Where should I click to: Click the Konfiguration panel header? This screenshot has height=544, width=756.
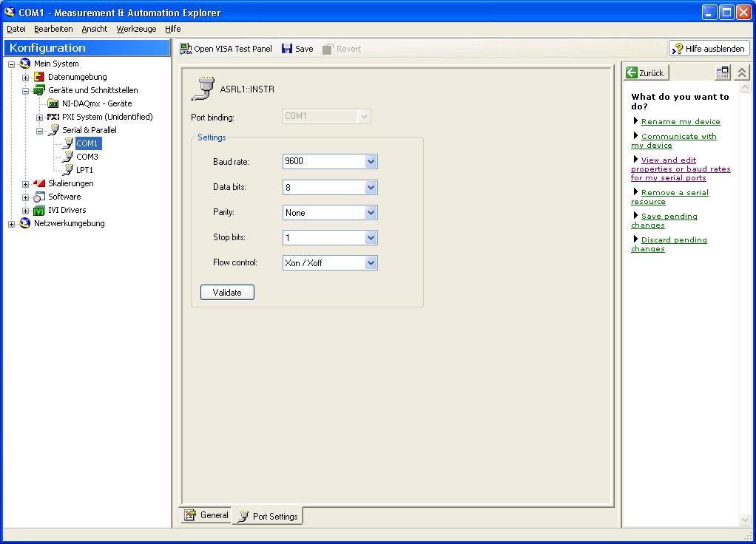tap(87, 48)
